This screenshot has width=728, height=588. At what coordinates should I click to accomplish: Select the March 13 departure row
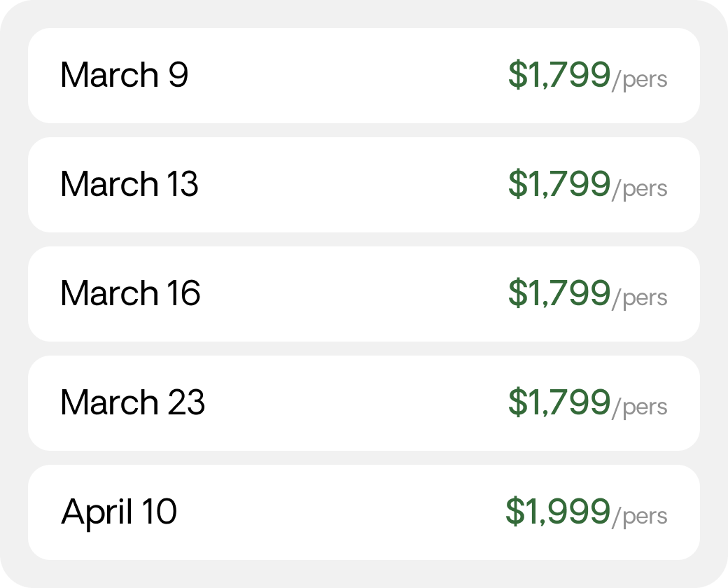[x=364, y=185]
